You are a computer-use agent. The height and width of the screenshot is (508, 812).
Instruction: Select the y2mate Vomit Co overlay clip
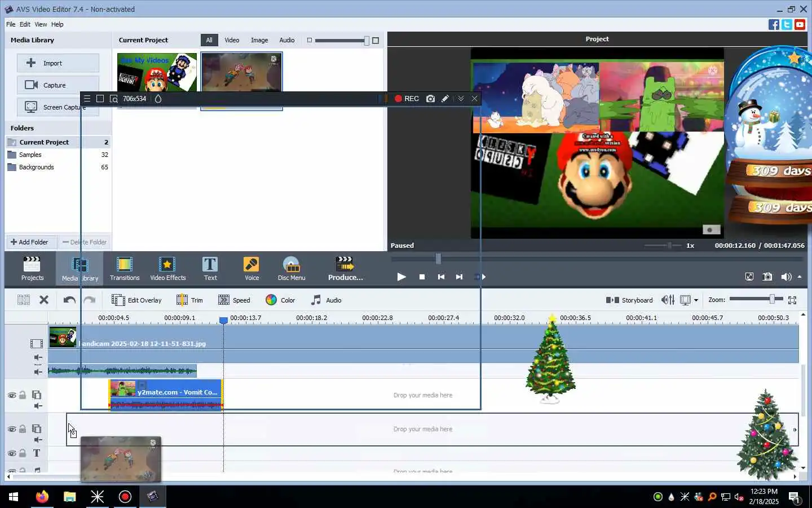coord(166,395)
